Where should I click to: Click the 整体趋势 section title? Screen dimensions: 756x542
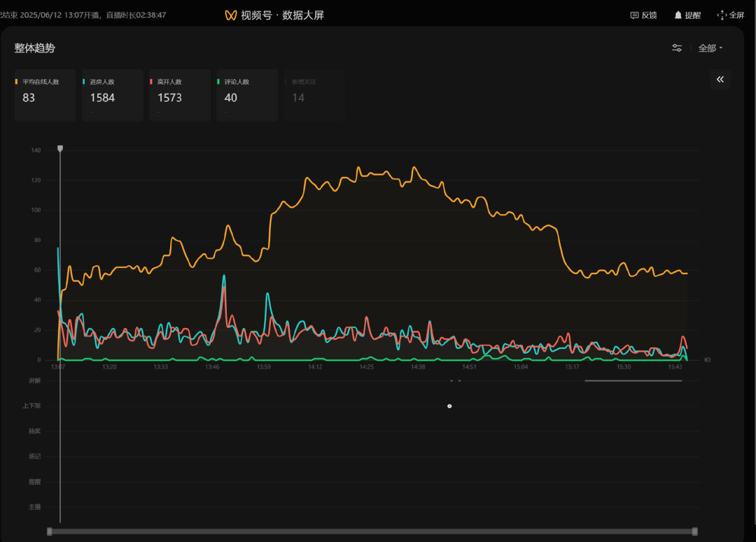point(35,48)
